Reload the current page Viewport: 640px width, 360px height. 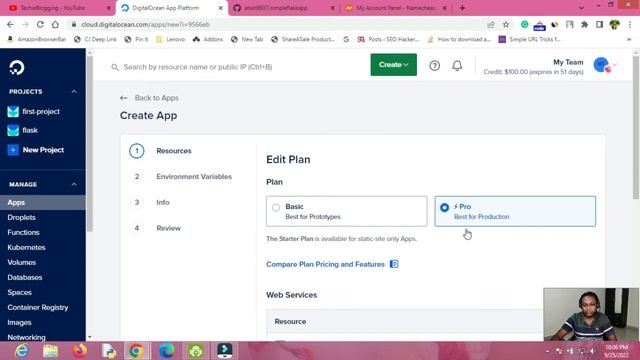pos(40,24)
